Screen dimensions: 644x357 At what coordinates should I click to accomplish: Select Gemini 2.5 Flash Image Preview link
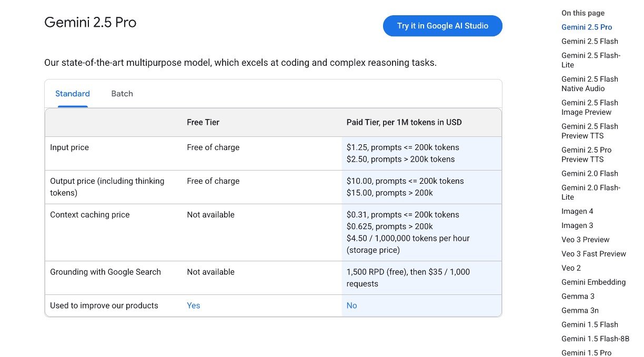point(590,107)
